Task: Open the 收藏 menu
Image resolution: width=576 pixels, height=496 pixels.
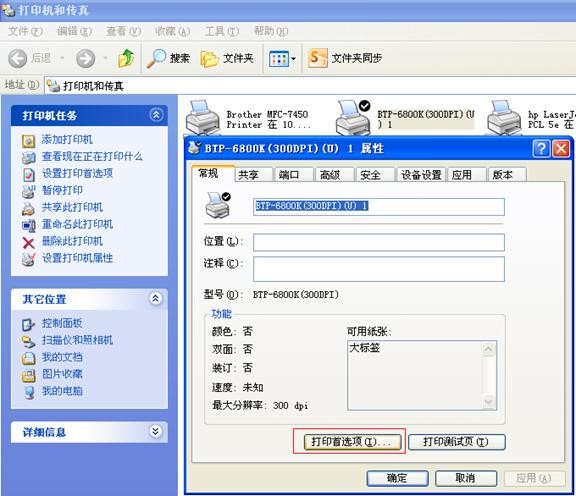Action: 172,31
